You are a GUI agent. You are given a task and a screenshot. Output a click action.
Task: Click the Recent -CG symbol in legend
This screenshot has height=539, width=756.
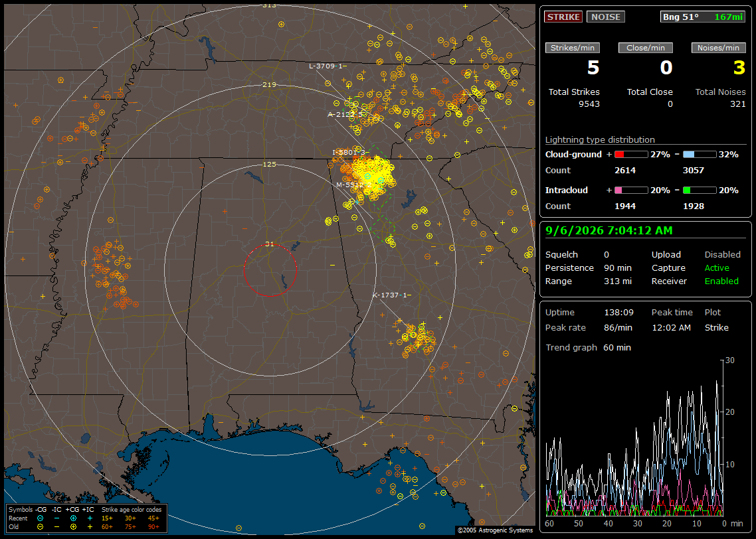tap(41, 518)
